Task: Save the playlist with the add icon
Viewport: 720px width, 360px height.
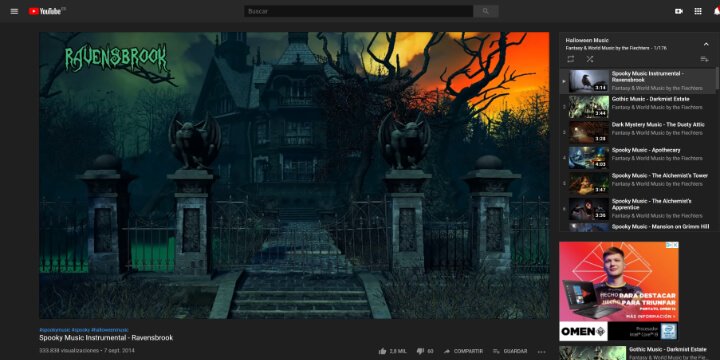Action: tap(704, 59)
